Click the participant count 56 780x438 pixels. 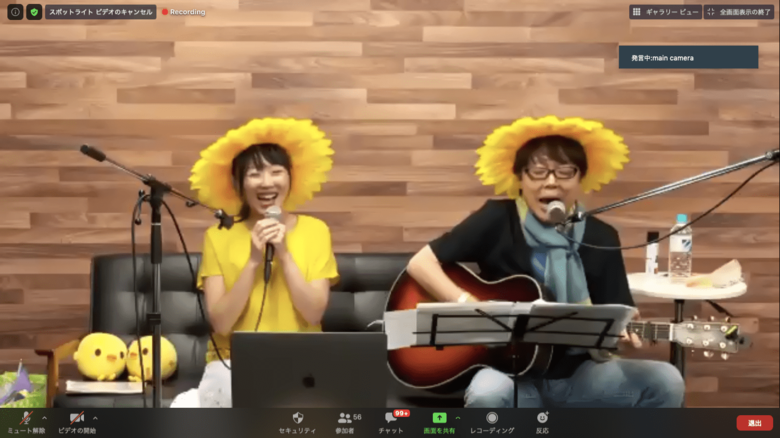pos(357,417)
